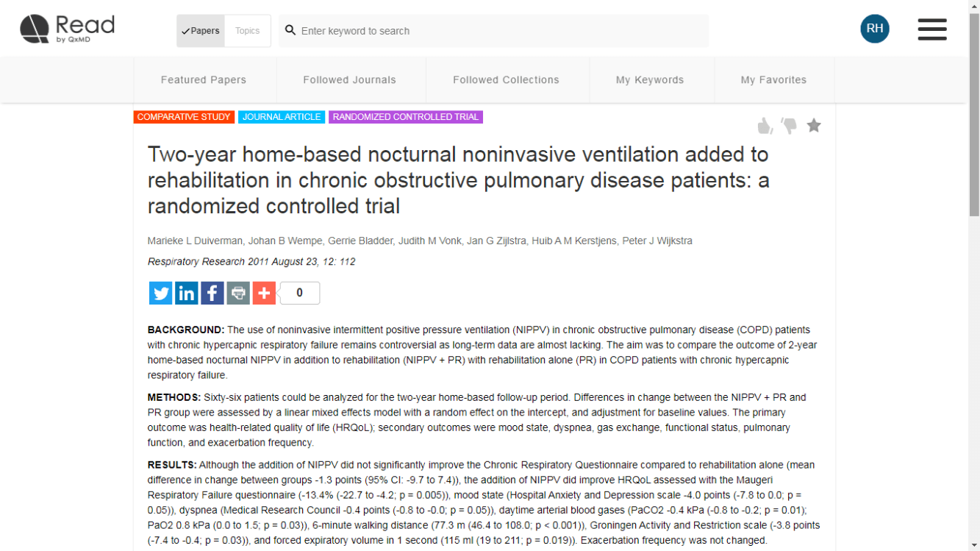980x551 pixels.
Task: Select the Papers search mode
Action: coord(201,31)
